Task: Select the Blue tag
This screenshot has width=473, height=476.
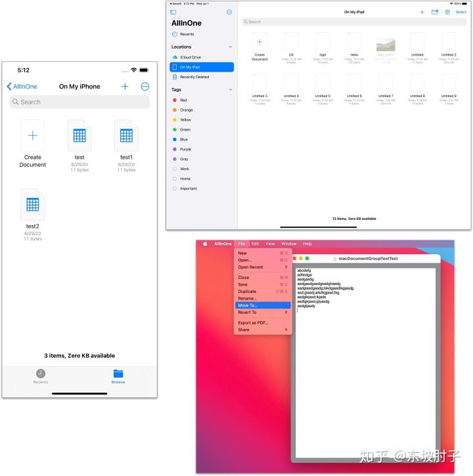Action: point(202,139)
